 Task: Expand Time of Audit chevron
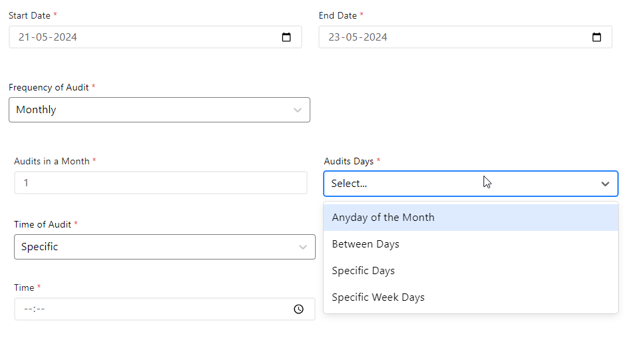tap(303, 248)
